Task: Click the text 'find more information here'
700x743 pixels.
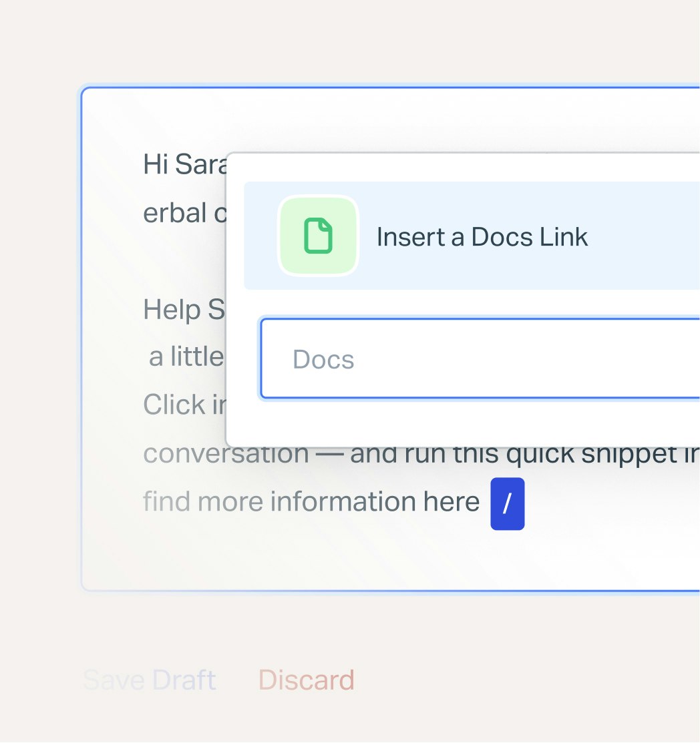Action: click(x=311, y=501)
